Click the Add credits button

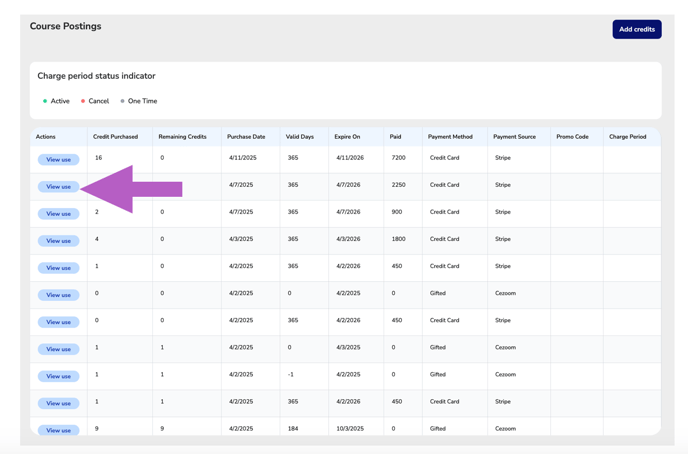point(637,29)
